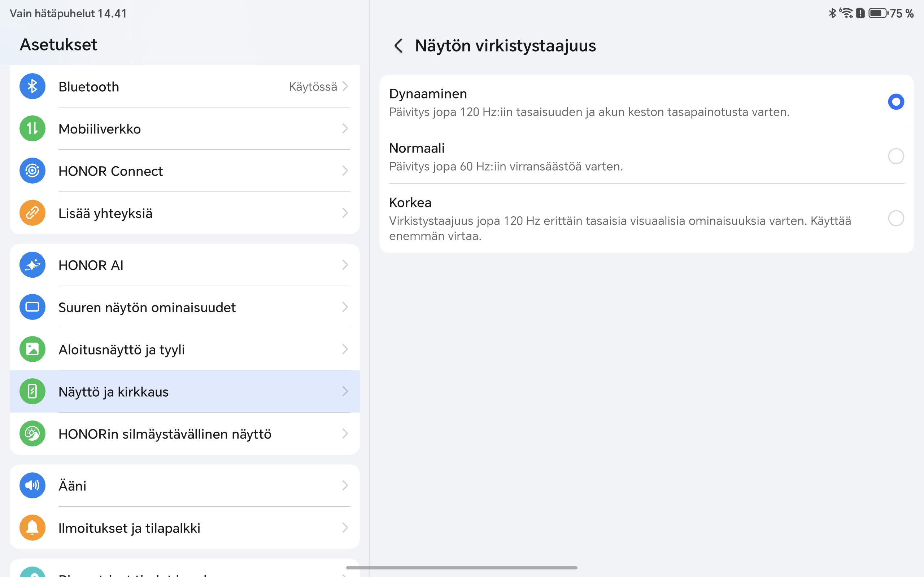Viewport: 924px width, 577px height.
Task: Go back using the arrow next to Näytön virkistystaajuus
Action: [x=398, y=46]
